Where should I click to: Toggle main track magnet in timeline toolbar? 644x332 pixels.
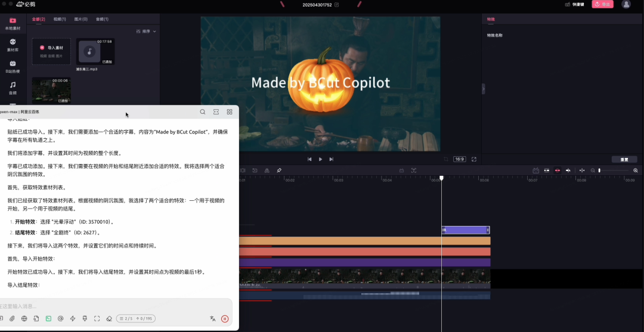[547, 170]
